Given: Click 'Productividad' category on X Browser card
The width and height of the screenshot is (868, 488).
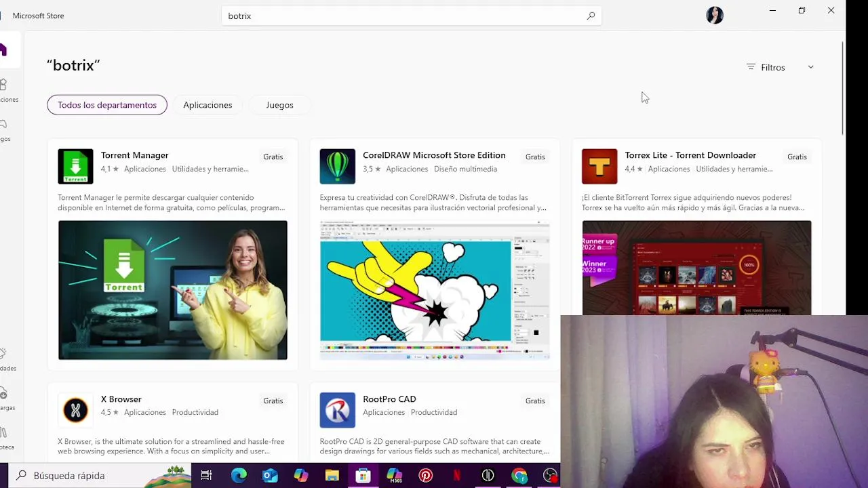Looking at the screenshot, I should point(195,412).
